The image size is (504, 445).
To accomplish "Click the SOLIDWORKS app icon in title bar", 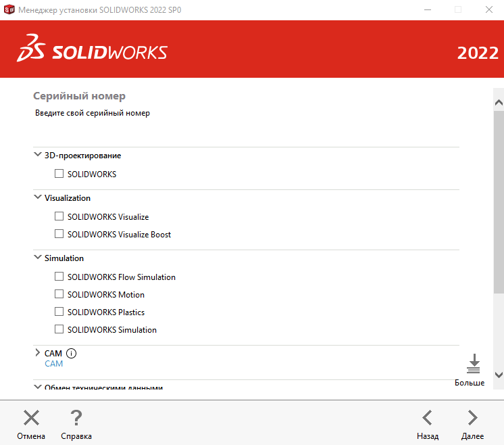I will coord(9,9).
